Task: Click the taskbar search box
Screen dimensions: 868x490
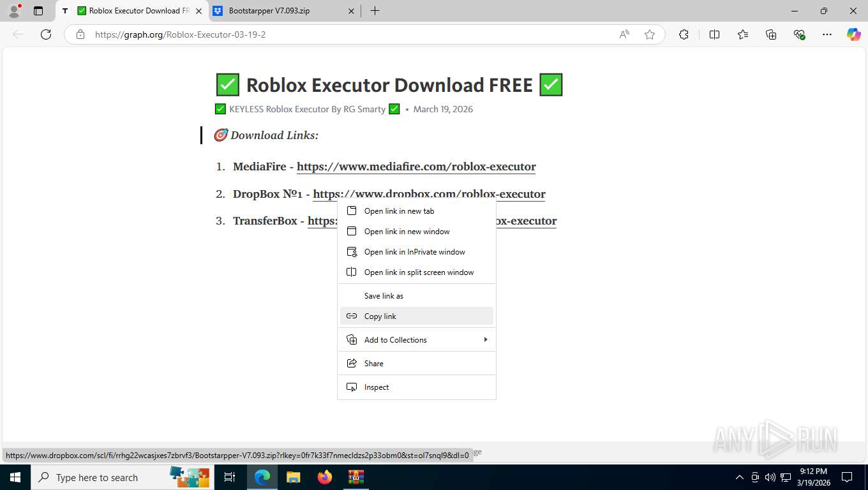Action: 121,477
